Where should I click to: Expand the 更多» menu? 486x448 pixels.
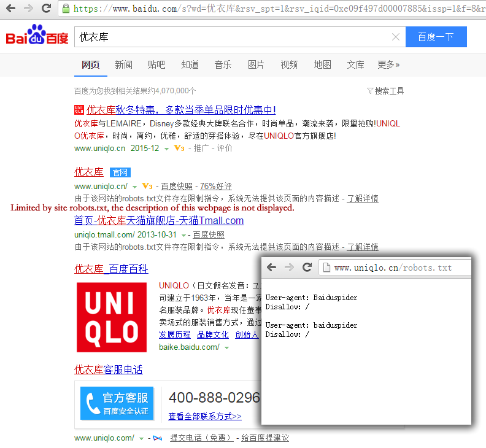click(x=388, y=65)
